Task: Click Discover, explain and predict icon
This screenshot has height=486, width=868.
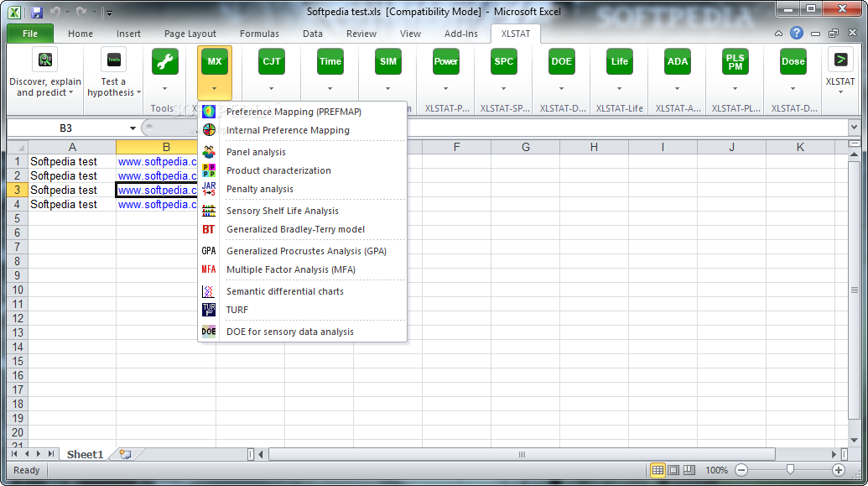Action: coord(44,60)
